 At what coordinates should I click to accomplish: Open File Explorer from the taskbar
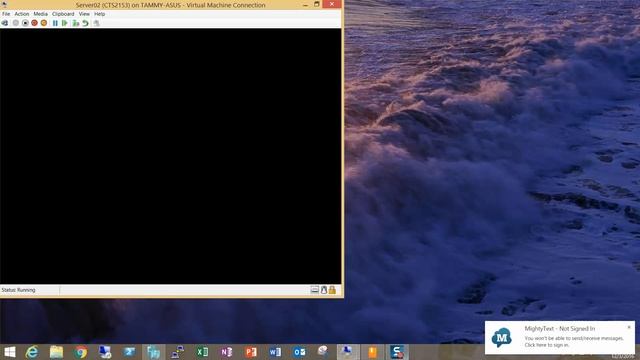[56, 352]
